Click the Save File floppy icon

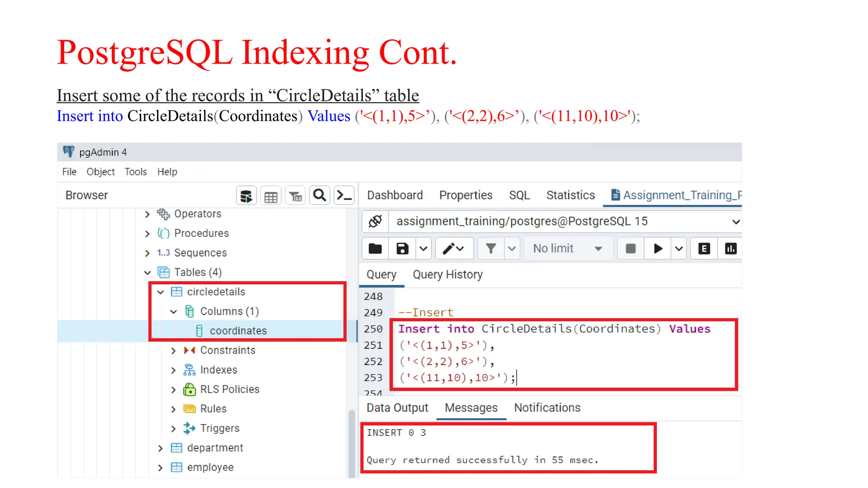coord(402,249)
